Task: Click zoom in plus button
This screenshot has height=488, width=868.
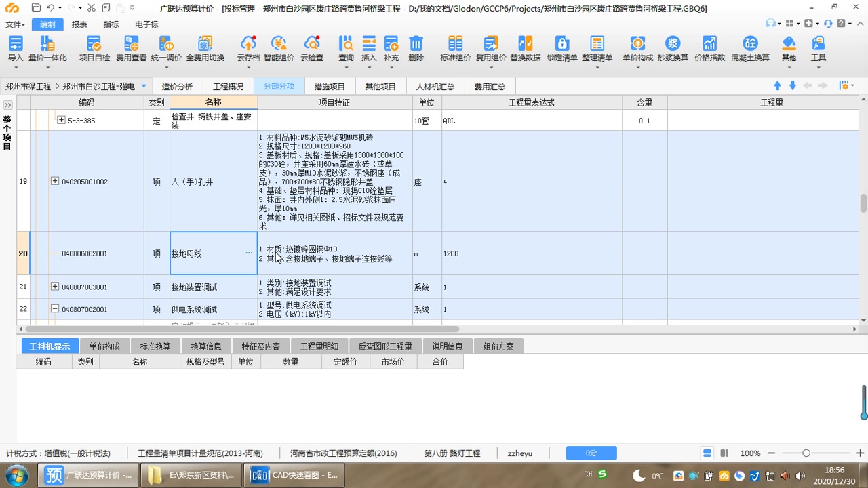Action: (860, 453)
